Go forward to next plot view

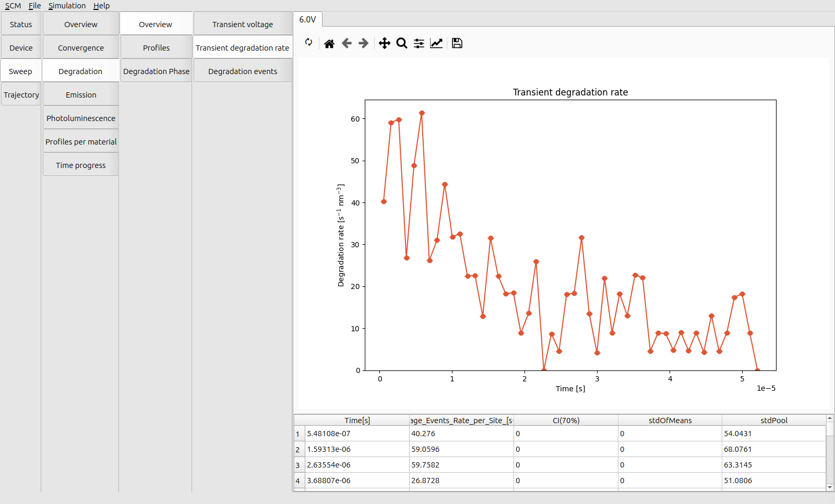click(x=364, y=43)
